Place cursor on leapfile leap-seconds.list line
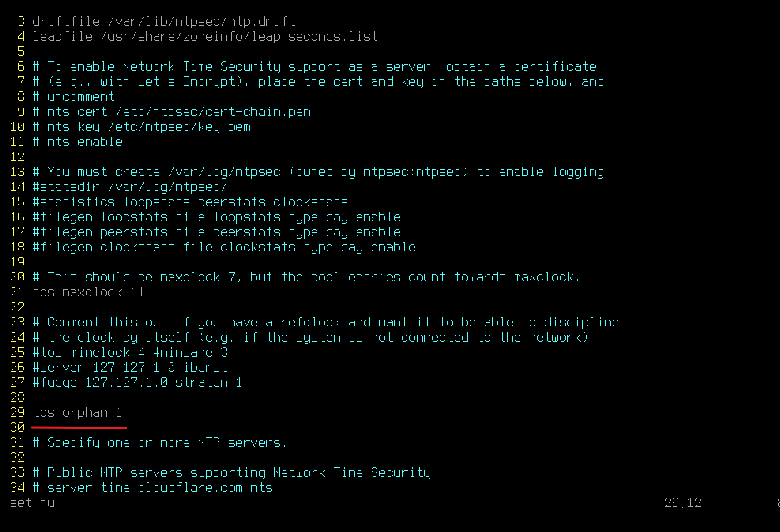This screenshot has width=780, height=532. point(205,36)
